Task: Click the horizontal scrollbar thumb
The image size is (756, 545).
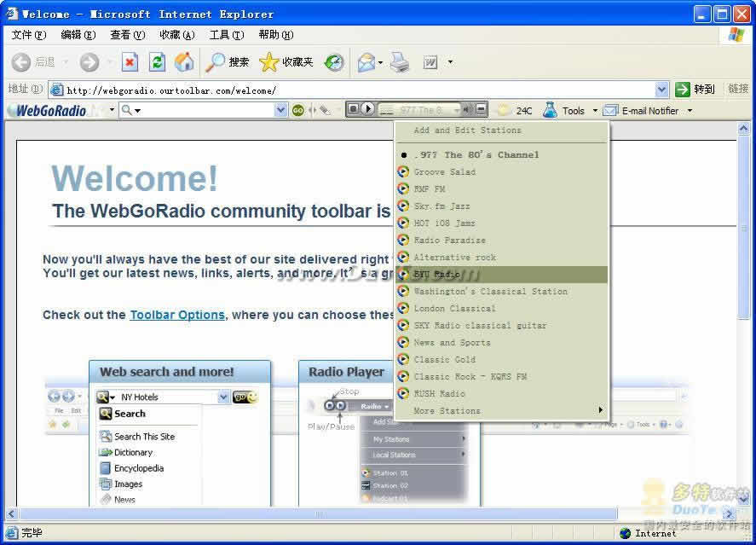Action: tap(318, 514)
